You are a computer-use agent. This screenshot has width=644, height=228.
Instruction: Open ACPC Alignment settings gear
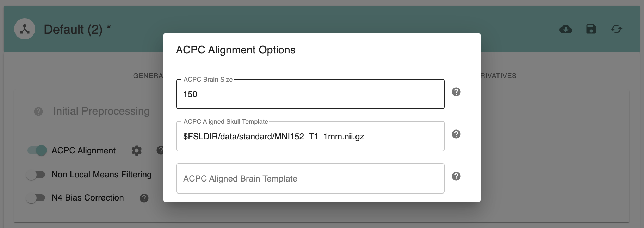137,151
